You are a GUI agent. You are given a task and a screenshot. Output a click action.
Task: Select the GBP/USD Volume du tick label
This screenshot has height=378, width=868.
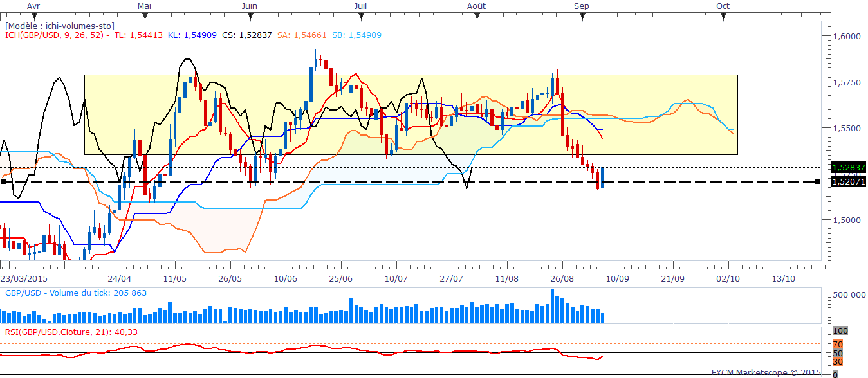click(x=76, y=292)
